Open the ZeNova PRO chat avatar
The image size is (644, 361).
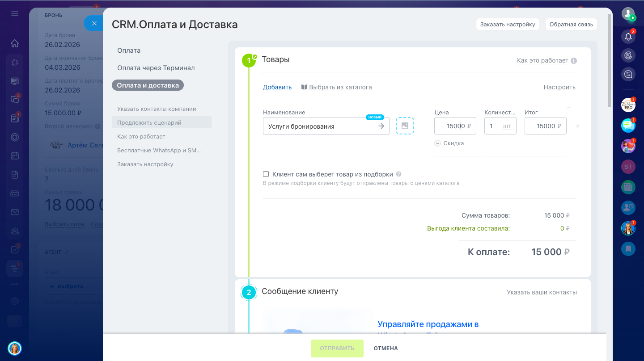tap(628, 105)
